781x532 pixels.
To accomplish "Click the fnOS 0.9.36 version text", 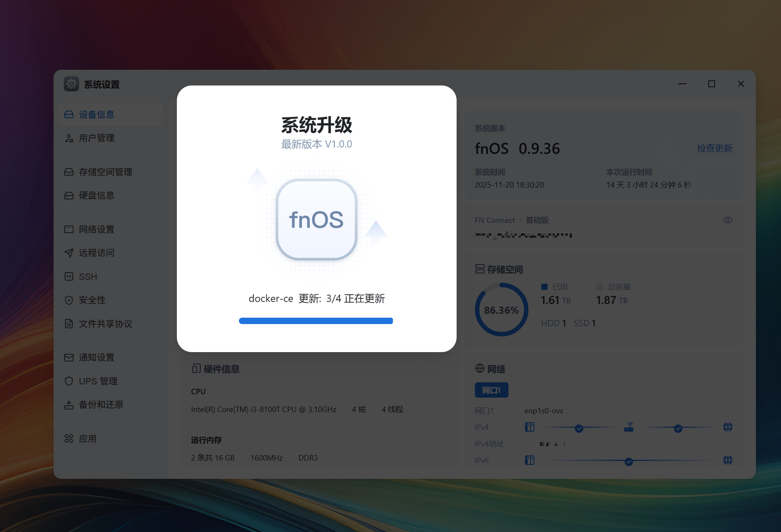I will coord(517,148).
